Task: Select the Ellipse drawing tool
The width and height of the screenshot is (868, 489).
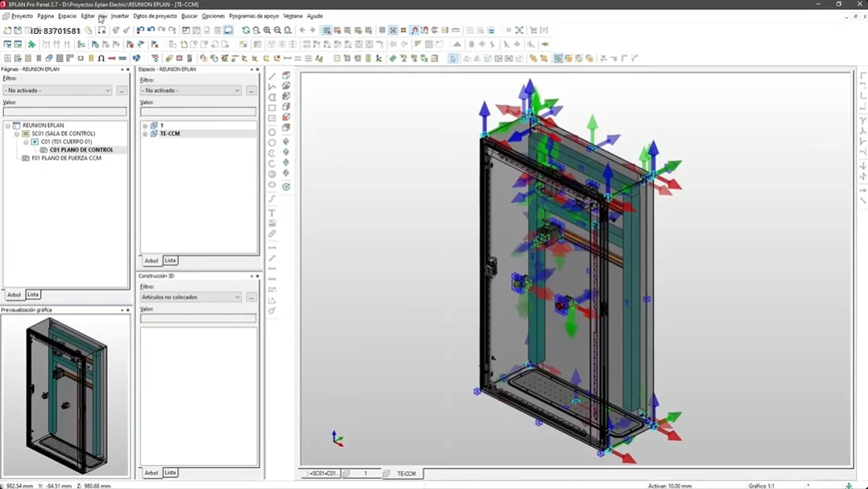Action: [272, 184]
